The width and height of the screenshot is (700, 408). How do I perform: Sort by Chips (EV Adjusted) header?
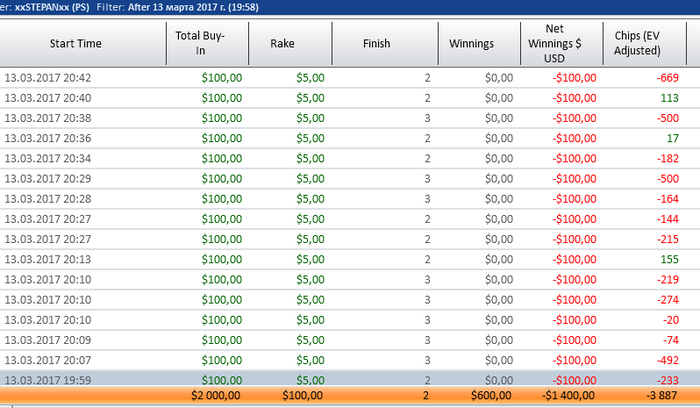pyautogui.click(x=645, y=44)
